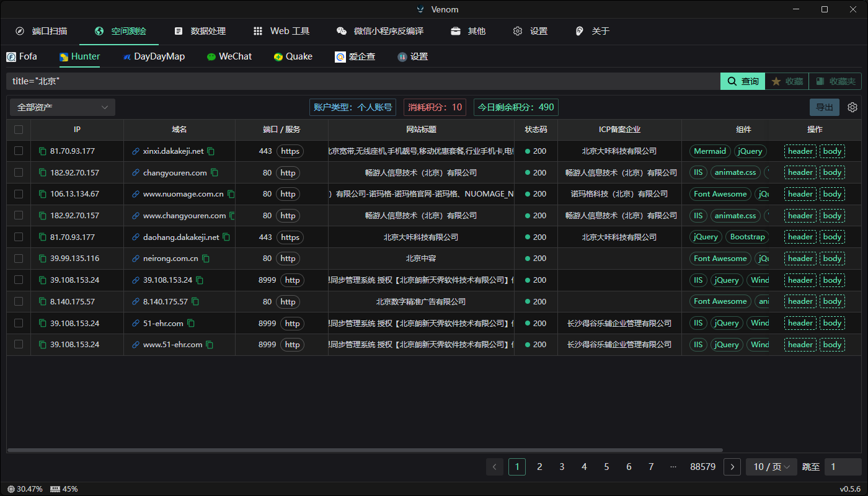Viewport: 868px width, 496px height.
Task: Open the 数据处理 tab
Action: pos(200,31)
